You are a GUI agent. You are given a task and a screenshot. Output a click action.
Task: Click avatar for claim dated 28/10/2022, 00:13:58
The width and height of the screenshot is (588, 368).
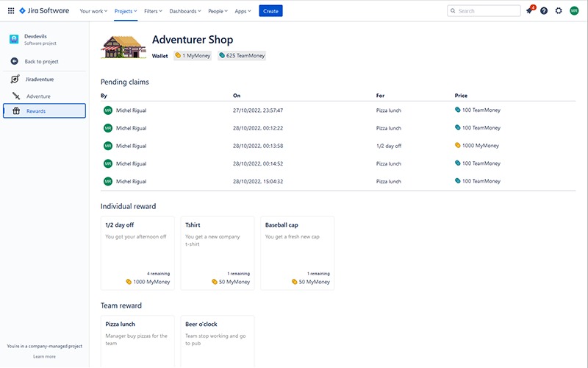pos(108,146)
